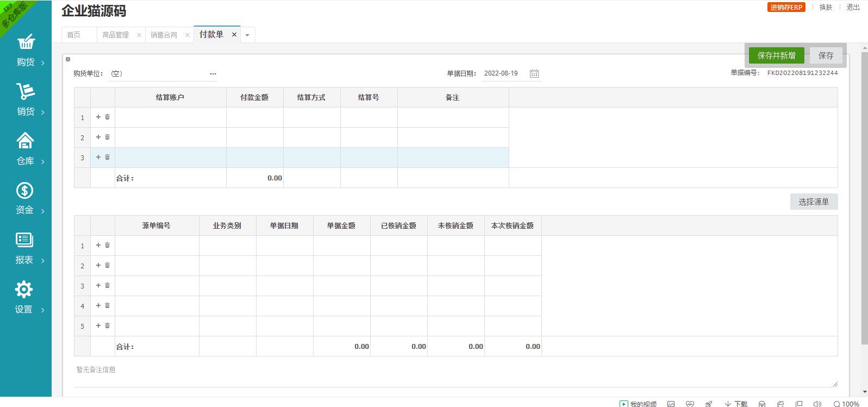Add a row after row 3 in source table

pyautogui.click(x=98, y=285)
